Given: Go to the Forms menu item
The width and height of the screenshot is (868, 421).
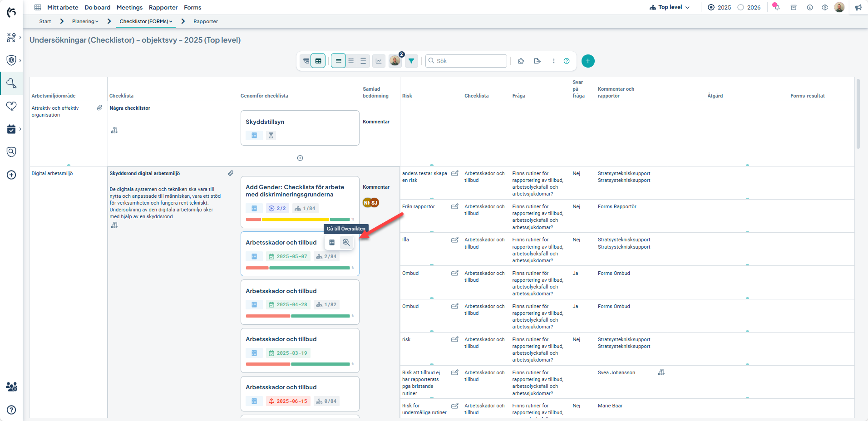Looking at the screenshot, I should click(x=192, y=7).
